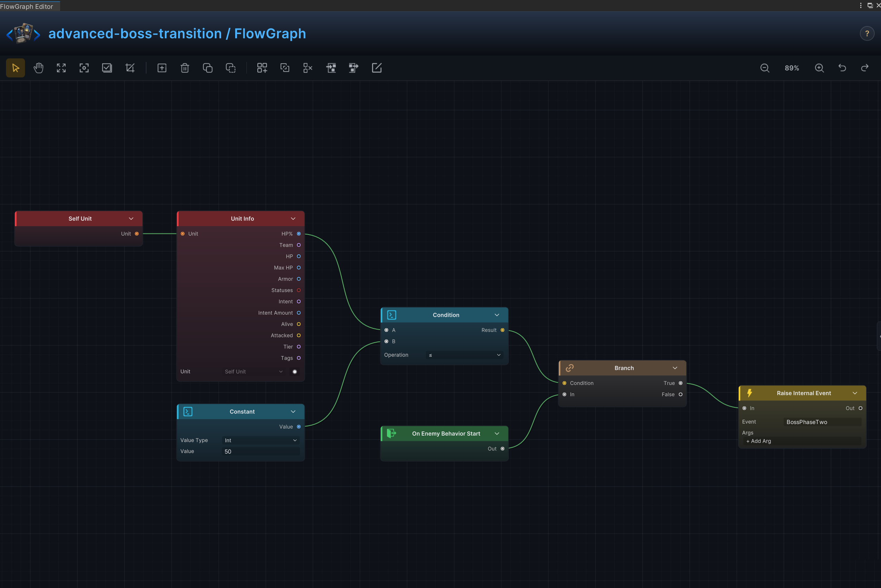Click the Branch node link icon

[x=570, y=368]
